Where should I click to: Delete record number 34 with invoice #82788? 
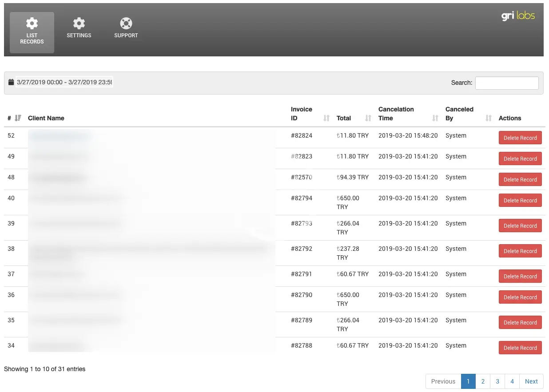(x=520, y=348)
